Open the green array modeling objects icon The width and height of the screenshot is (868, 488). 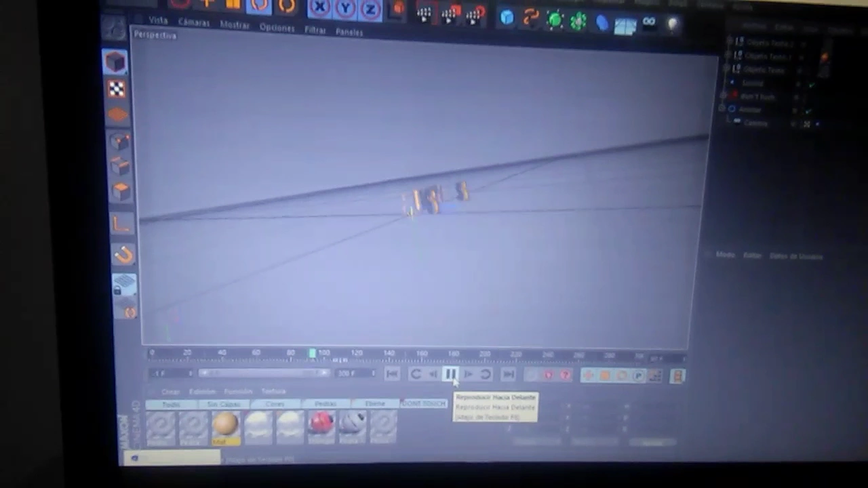tap(578, 21)
